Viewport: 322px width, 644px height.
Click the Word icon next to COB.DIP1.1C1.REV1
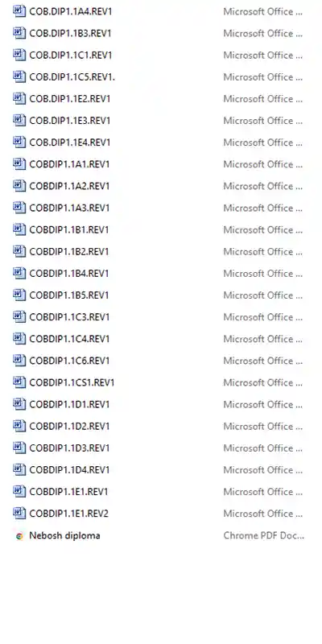19,55
